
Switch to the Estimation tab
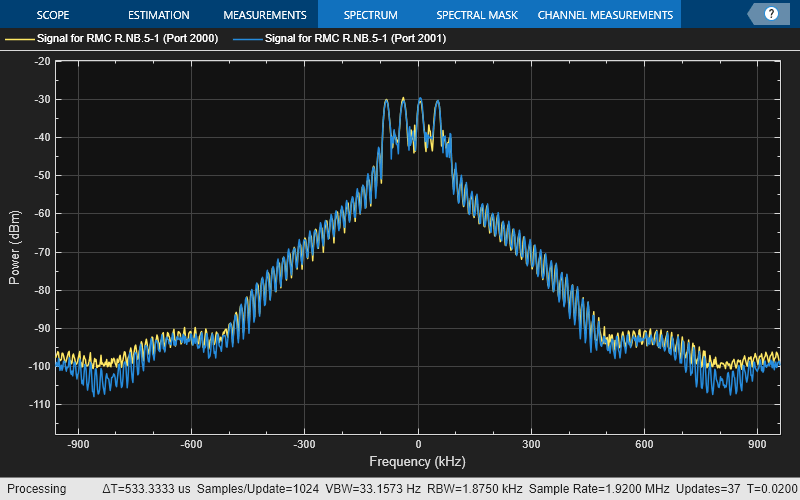point(159,15)
